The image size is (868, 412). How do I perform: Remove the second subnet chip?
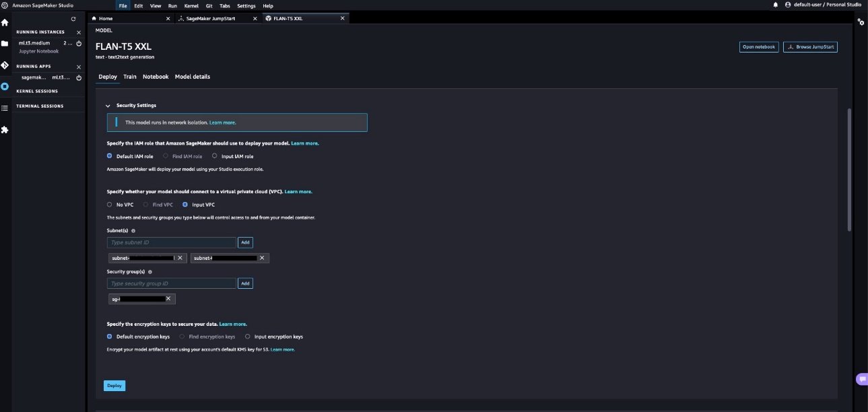[262, 258]
